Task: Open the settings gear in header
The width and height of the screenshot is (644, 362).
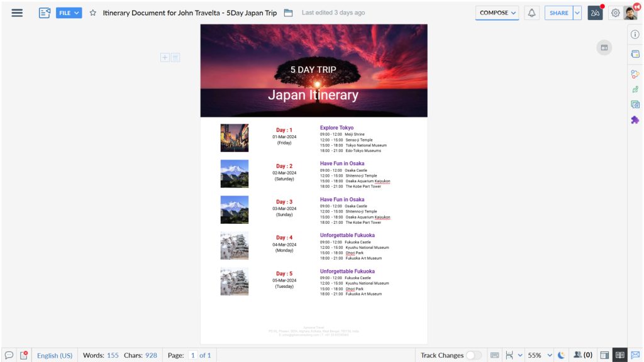Action: point(615,13)
